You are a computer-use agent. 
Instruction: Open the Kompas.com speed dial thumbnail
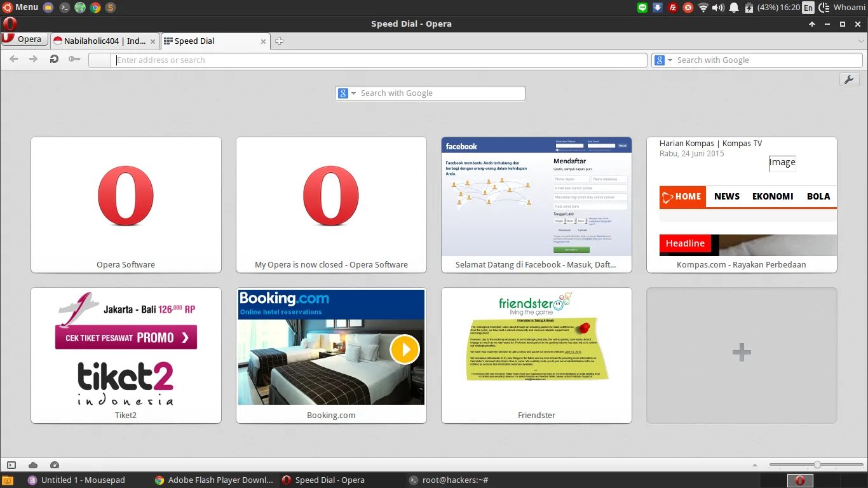click(x=742, y=205)
